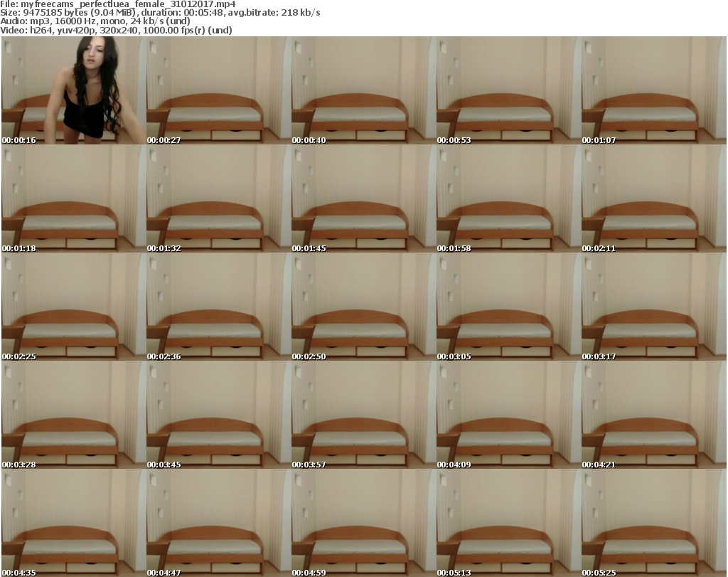Select the thumbnail timestamped 00:05:13
The height and width of the screenshot is (577, 728).
pos(508,523)
